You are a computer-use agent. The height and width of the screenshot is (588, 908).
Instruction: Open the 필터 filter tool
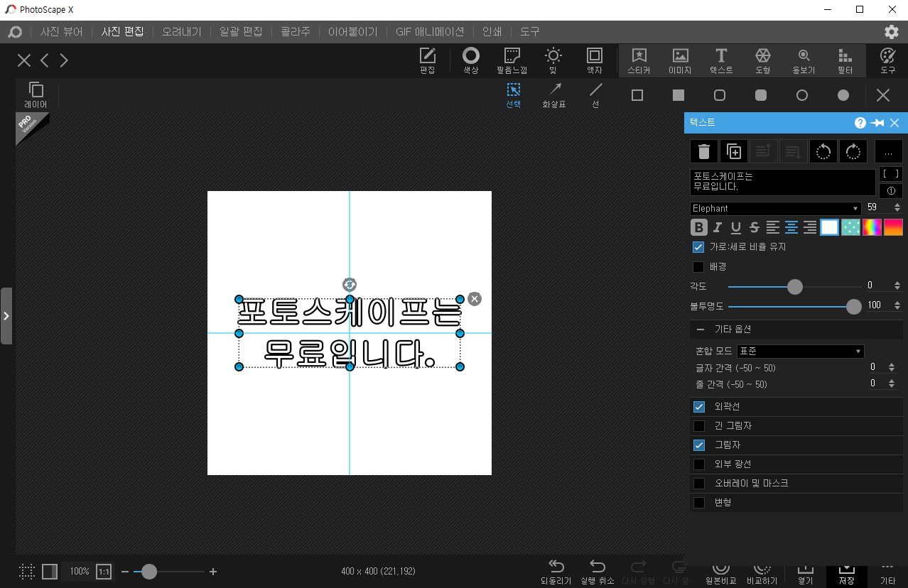pyautogui.click(x=845, y=60)
